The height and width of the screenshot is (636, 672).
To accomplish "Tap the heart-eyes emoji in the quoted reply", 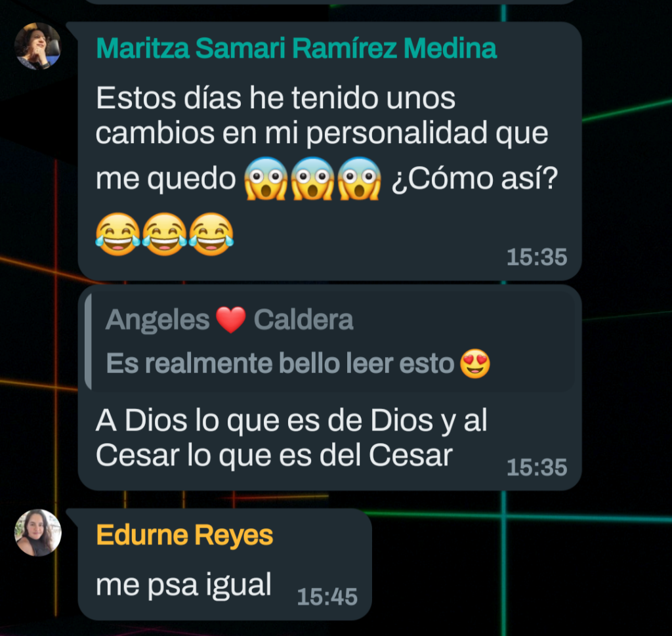I will tap(475, 364).
